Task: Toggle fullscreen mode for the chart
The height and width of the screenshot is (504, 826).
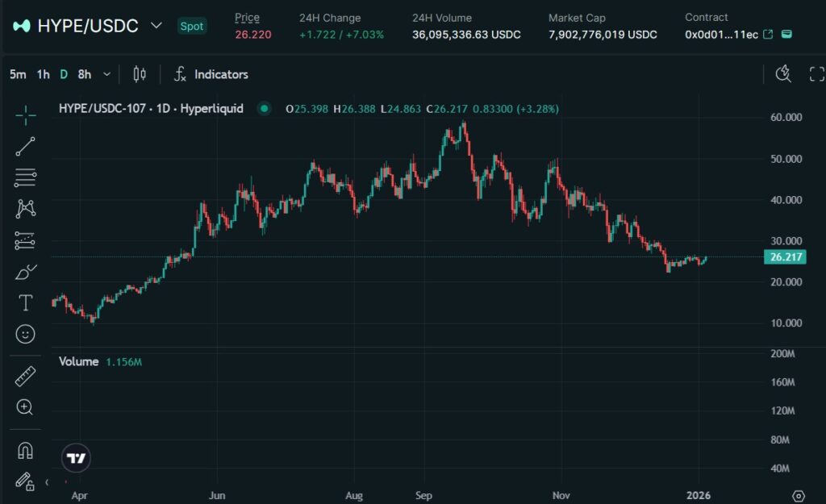Action: (x=816, y=74)
